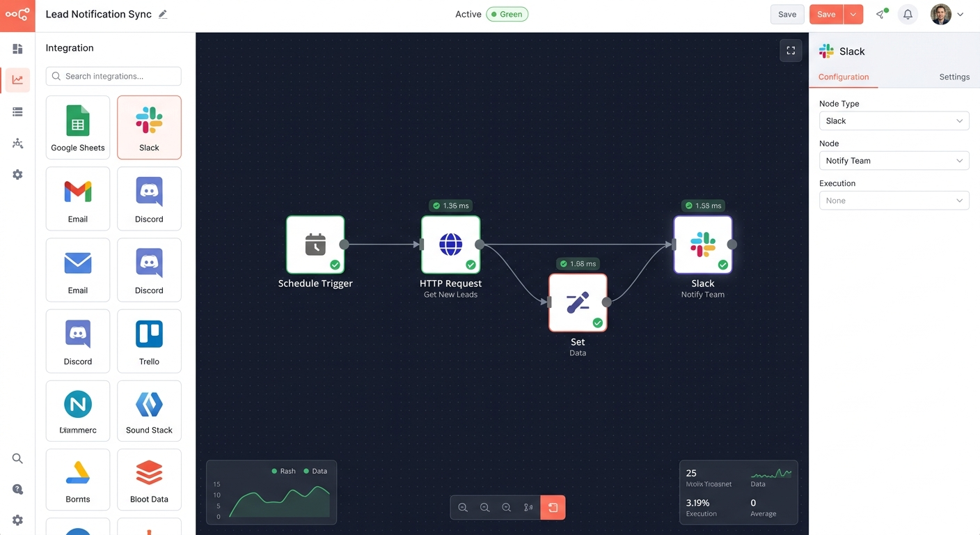Viewport: 980px width, 535px height.
Task: Click the orange Save button
Action: [x=826, y=14]
